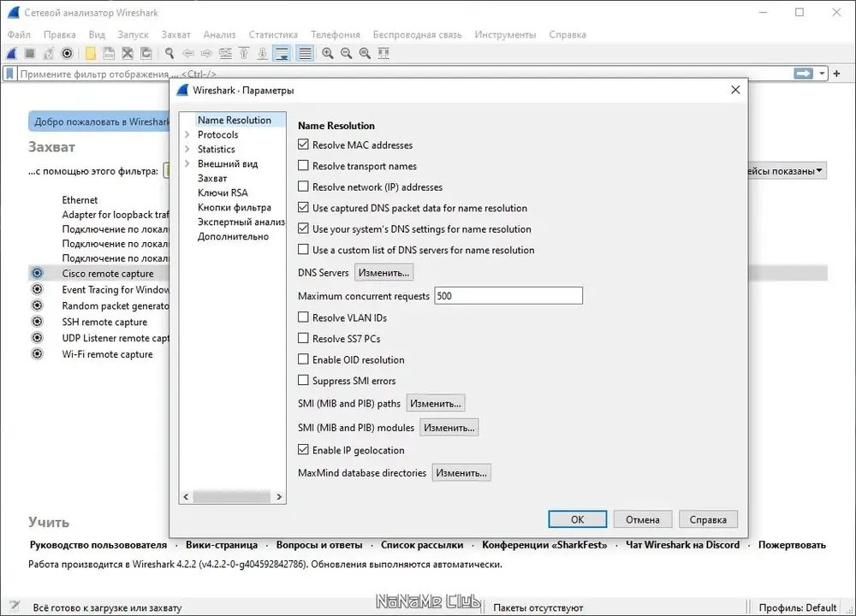Screen dimensions: 856x616
Task: Expand the Protocols tree node
Action: (187, 134)
